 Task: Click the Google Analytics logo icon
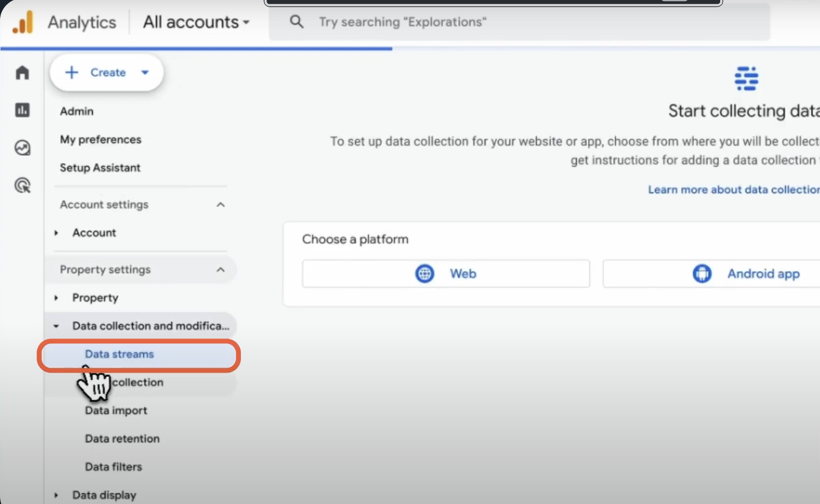pyautogui.click(x=22, y=22)
